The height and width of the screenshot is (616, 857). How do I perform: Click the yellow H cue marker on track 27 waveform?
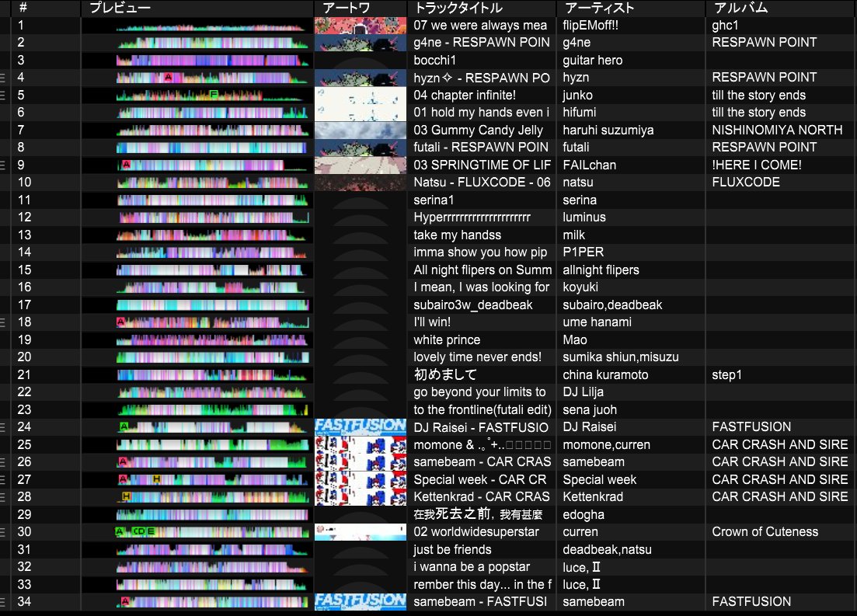tap(156, 479)
